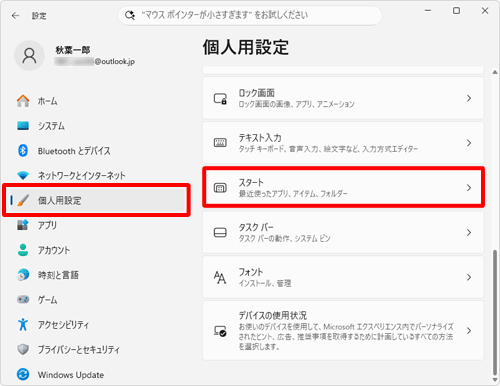
Task: Open the ロック画面 settings card
Action: (343, 98)
